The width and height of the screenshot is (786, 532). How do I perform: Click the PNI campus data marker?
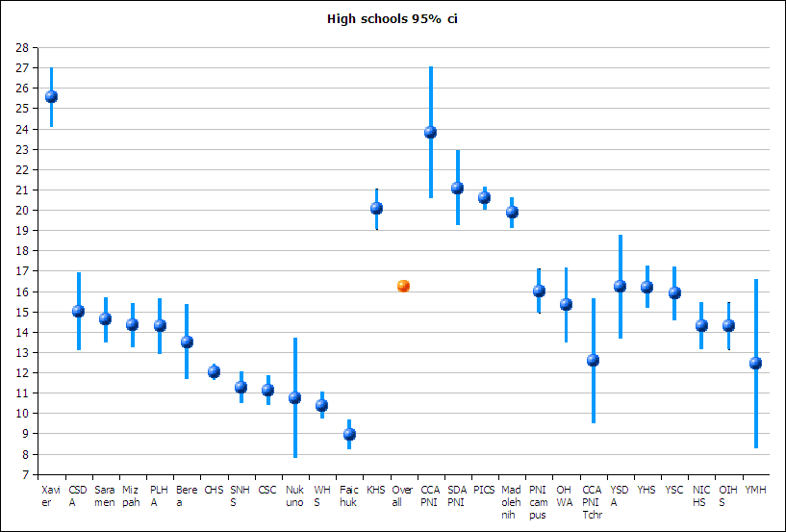click(539, 291)
